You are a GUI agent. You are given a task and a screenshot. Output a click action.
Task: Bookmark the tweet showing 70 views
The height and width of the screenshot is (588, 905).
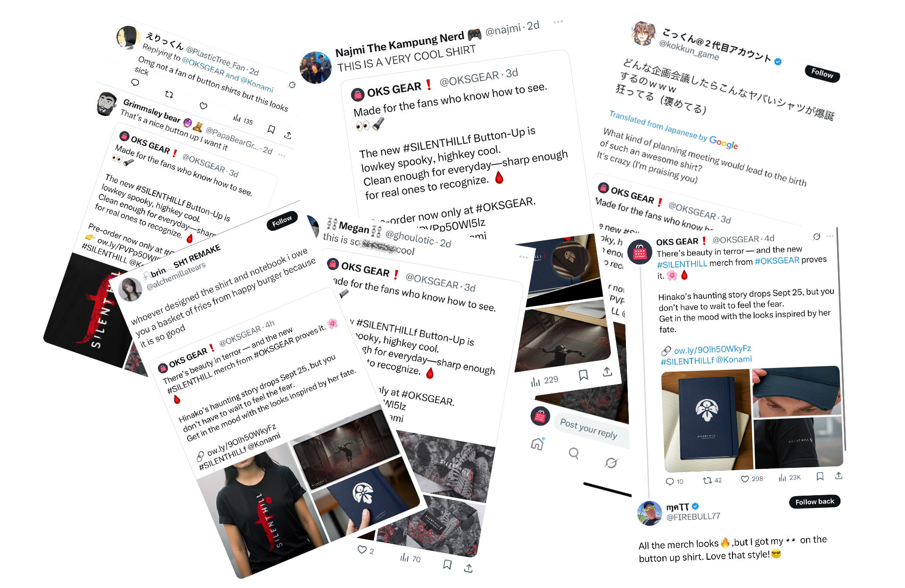click(x=447, y=564)
